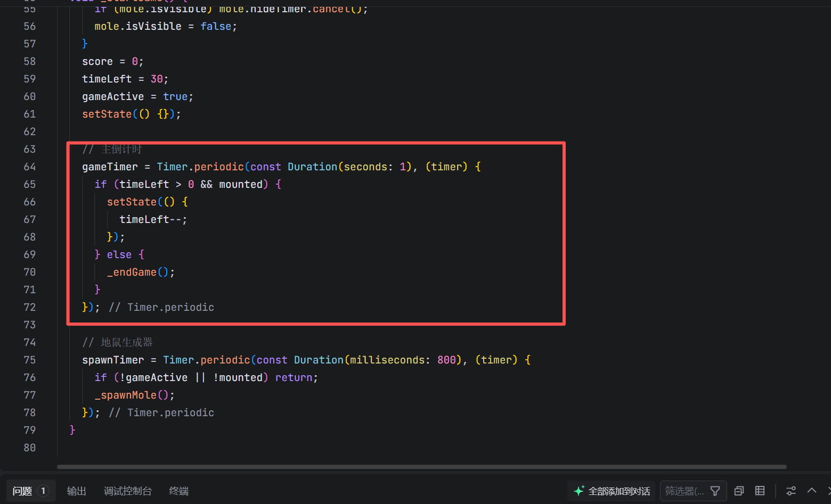Click 'setState(() {});' on line 61

tap(132, 114)
